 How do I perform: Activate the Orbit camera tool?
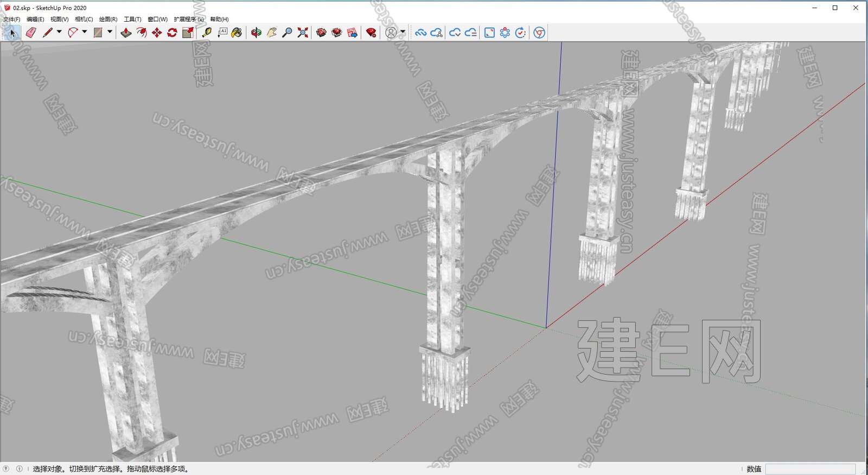256,33
